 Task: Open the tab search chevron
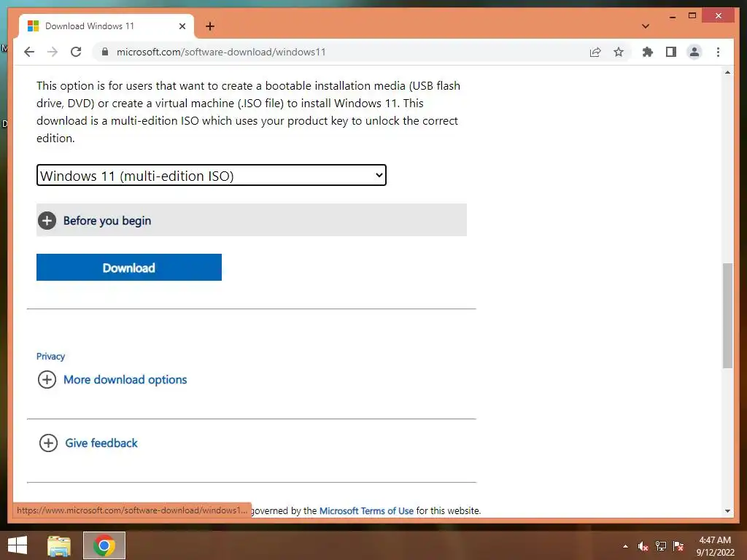tap(646, 26)
